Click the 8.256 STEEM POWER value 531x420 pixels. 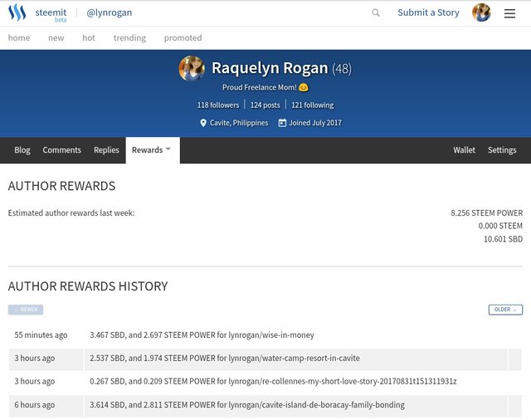coord(487,213)
